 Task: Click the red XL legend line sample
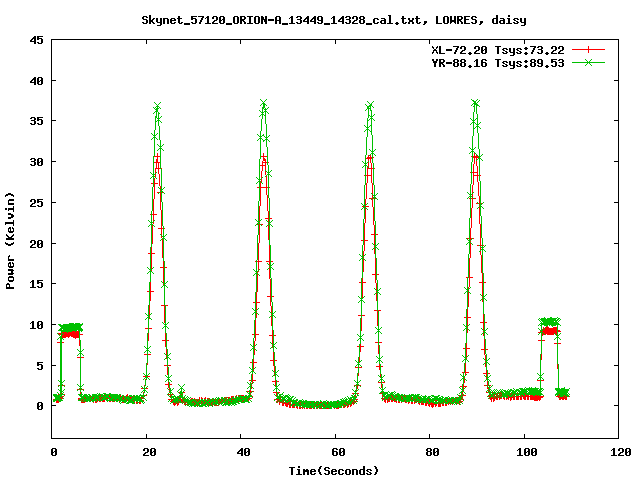(x=588, y=50)
